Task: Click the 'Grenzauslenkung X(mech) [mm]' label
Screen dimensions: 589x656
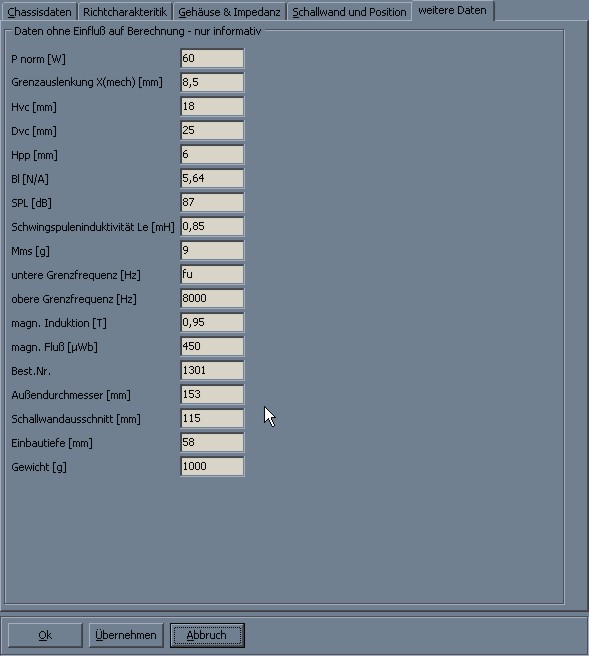Action: click(x=87, y=82)
